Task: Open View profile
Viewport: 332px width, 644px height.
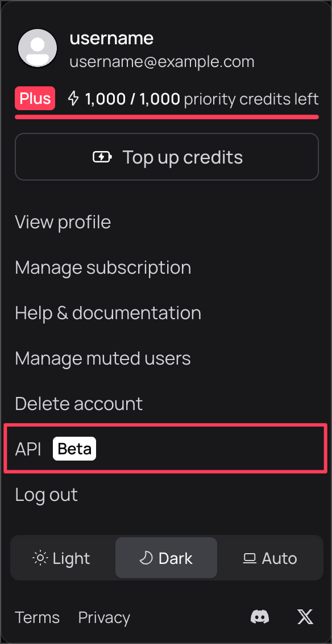Action: click(63, 222)
